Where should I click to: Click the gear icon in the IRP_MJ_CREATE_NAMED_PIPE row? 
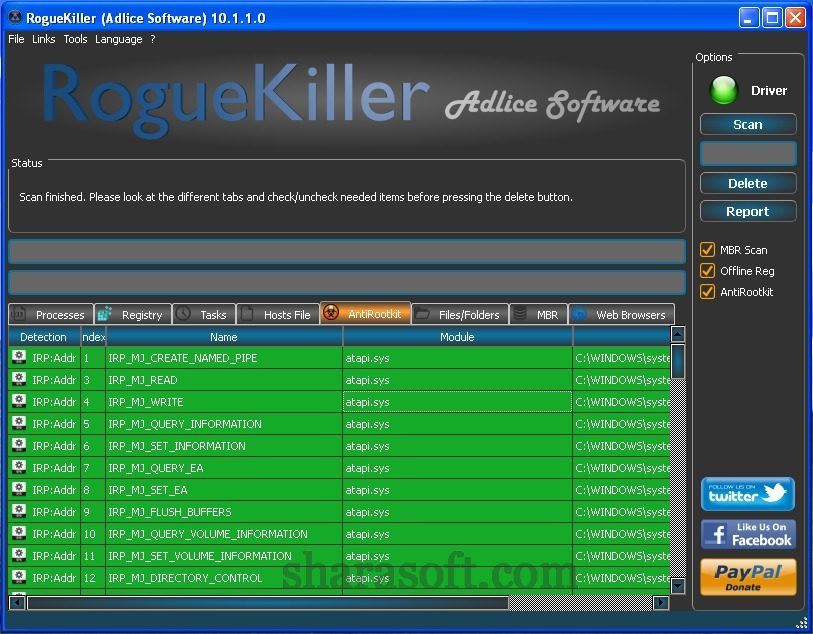(x=19, y=357)
